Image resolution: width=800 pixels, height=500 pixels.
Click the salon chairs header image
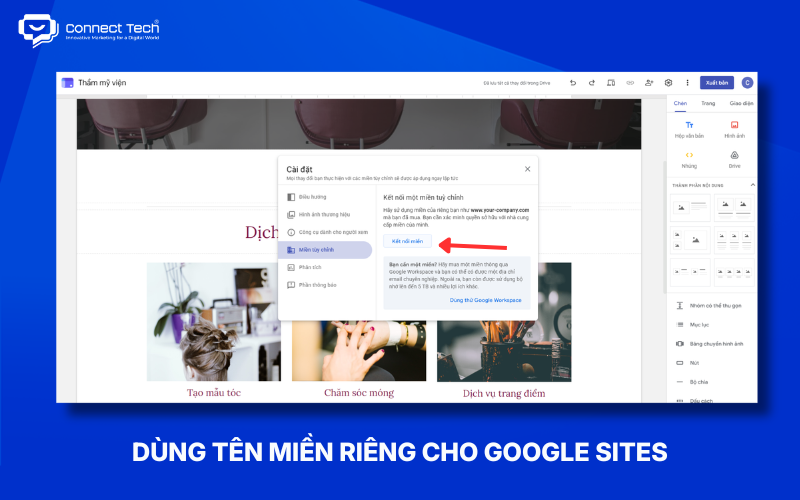[359, 124]
